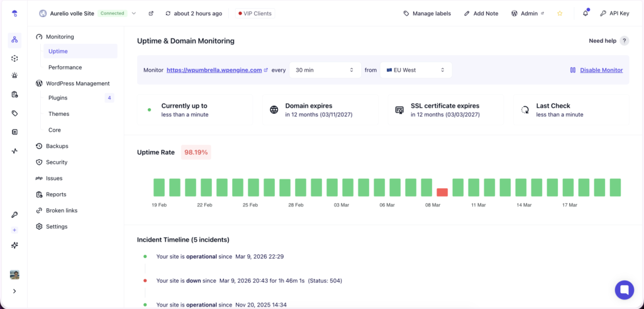Click the yellow star favorite icon
Screen dimensions: 644x309
[560, 13]
